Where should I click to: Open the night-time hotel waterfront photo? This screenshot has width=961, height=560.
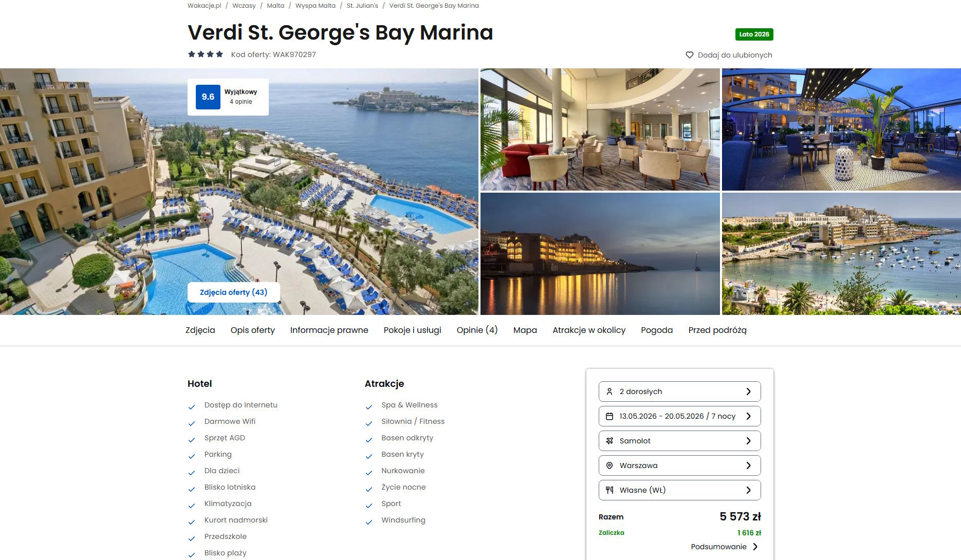600,254
